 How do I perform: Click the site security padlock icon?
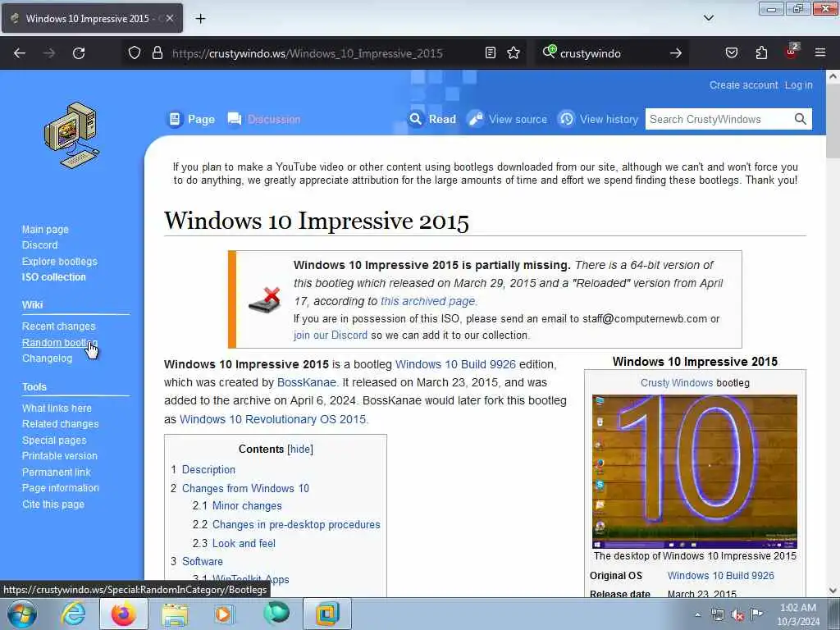tap(157, 52)
